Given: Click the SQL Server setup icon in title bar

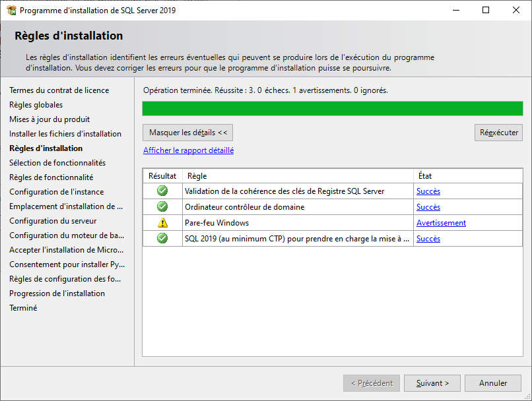Looking at the screenshot, I should pyautogui.click(x=11, y=10).
